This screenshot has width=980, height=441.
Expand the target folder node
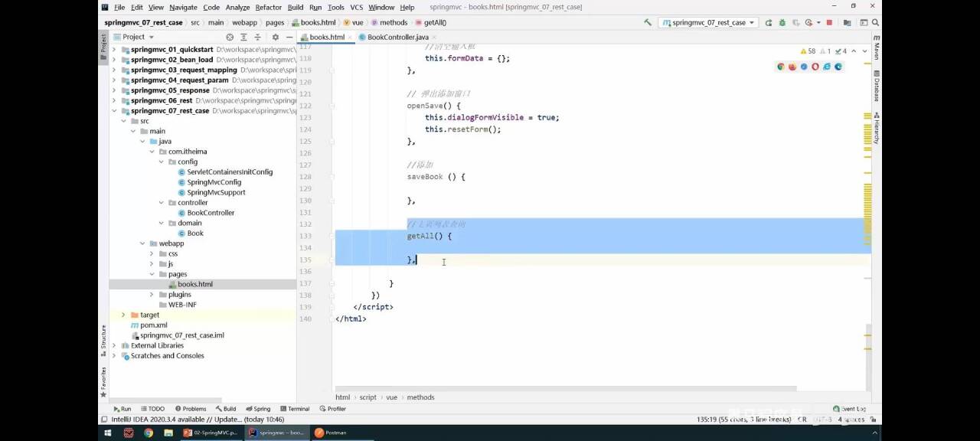point(124,315)
